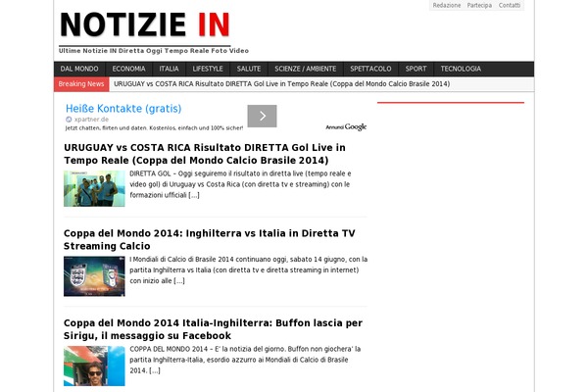The height and width of the screenshot is (392, 588).
Task: Open the Contatti link
Action: point(510,5)
